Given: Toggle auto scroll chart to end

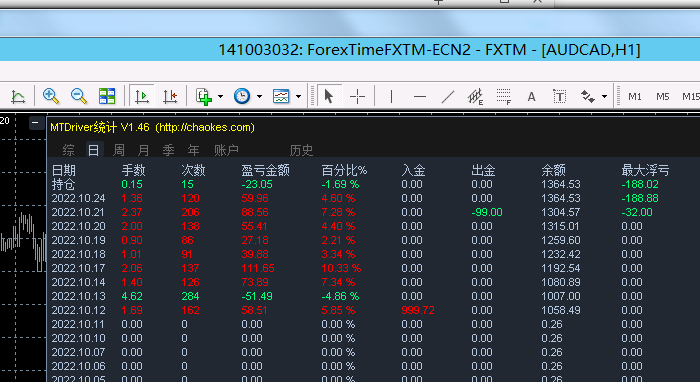Looking at the screenshot, I should click(x=142, y=96).
